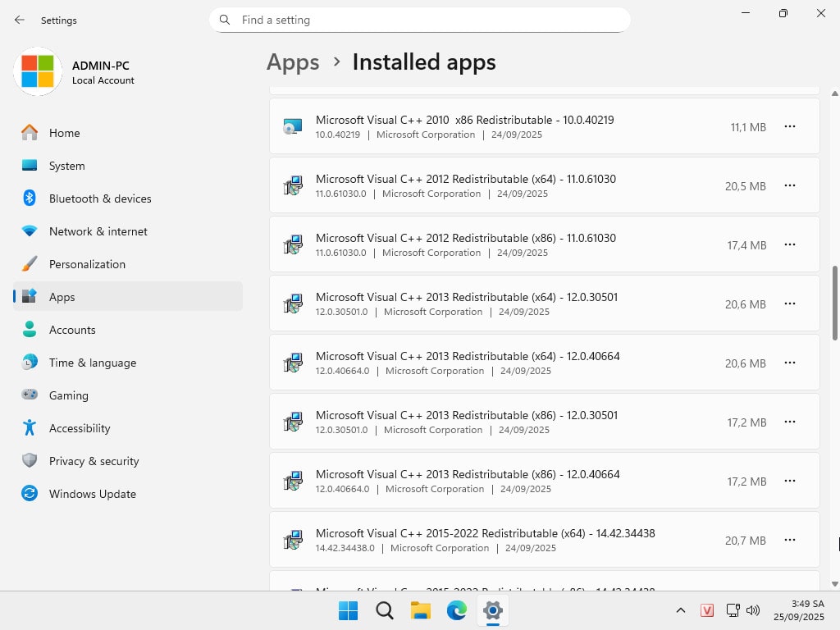Click the Windows Update refresh icon
This screenshot has height=630, width=840.
click(x=30, y=494)
